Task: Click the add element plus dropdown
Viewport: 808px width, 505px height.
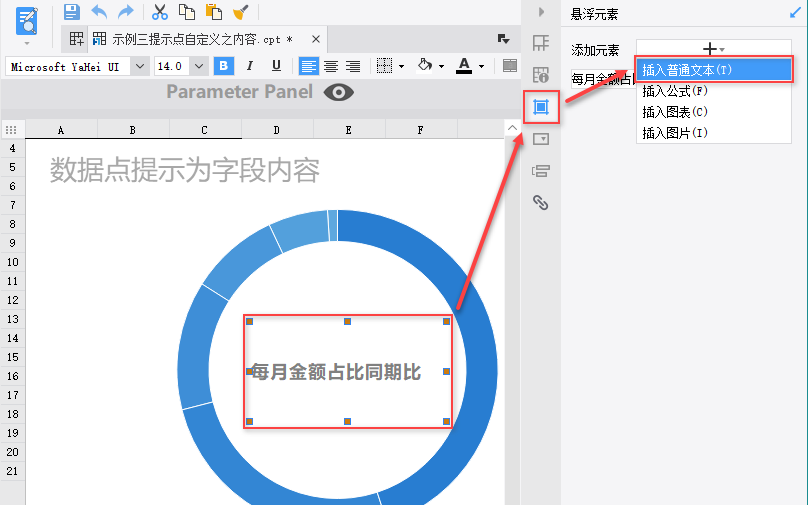Action: [x=714, y=48]
